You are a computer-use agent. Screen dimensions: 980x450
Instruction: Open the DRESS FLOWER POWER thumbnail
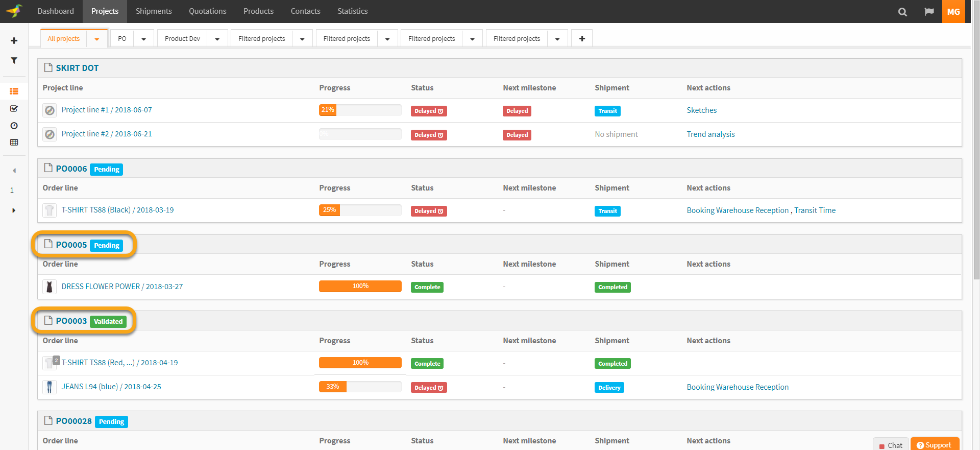(50, 287)
